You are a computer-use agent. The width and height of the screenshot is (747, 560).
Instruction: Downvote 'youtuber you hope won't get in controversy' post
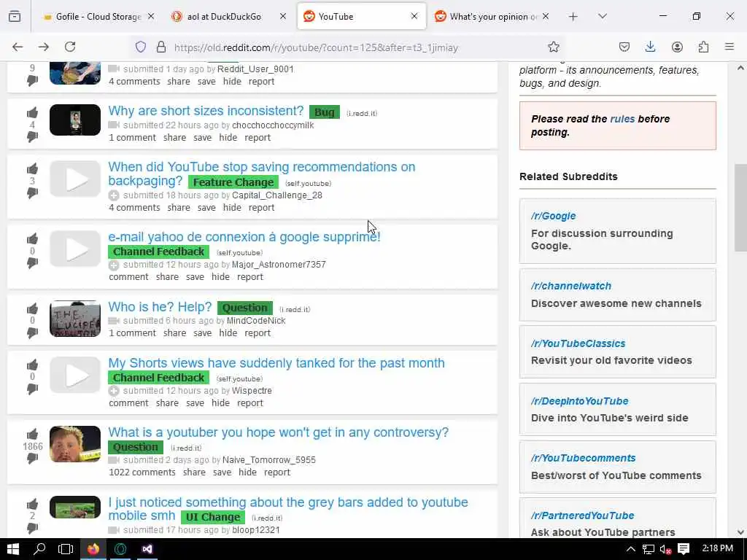point(32,458)
